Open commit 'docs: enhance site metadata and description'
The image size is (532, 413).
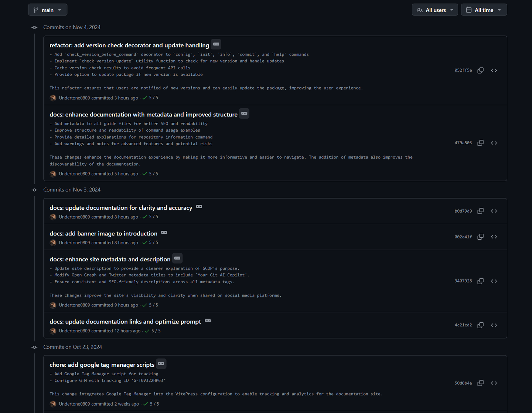110,259
